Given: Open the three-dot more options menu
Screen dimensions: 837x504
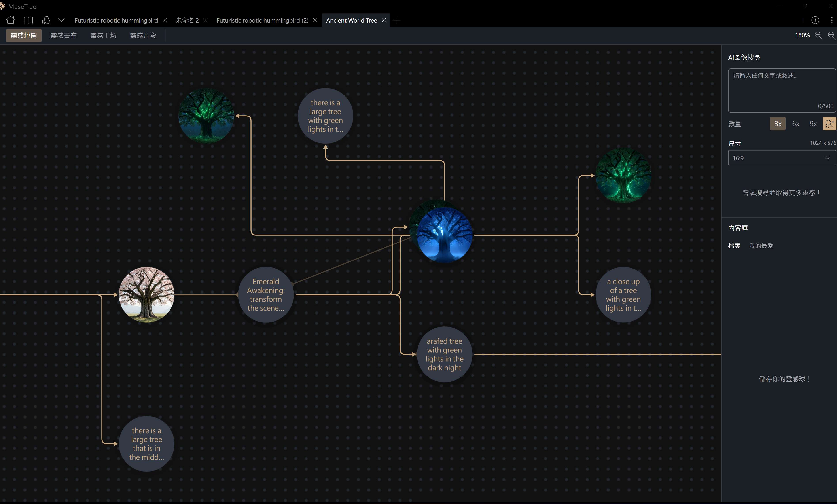Looking at the screenshot, I should [x=831, y=20].
